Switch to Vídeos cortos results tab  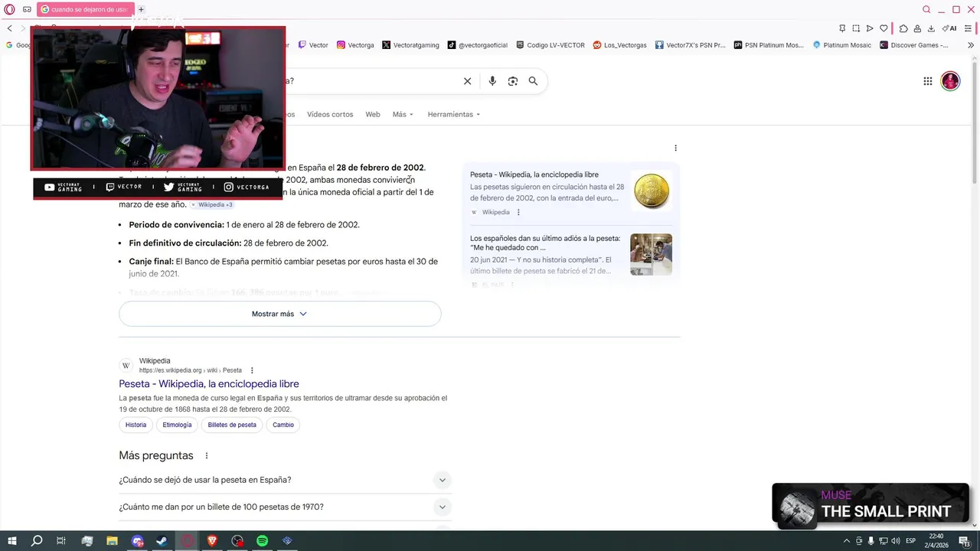pyautogui.click(x=330, y=114)
